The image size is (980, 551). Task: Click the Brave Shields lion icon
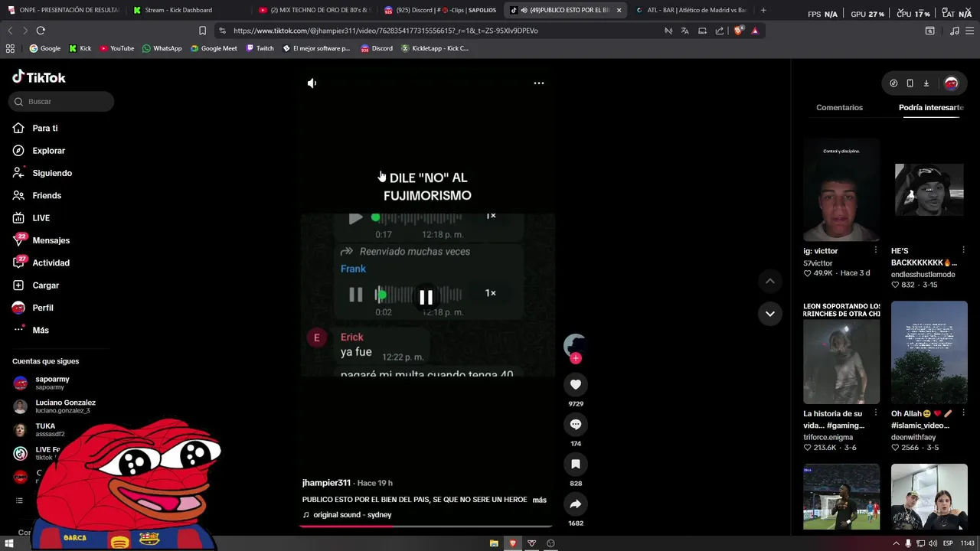[739, 31]
